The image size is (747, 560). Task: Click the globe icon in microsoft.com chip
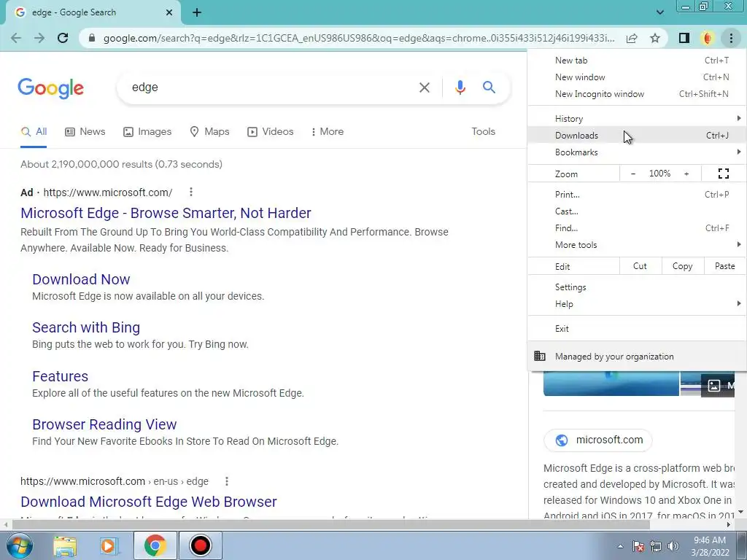[562, 440]
